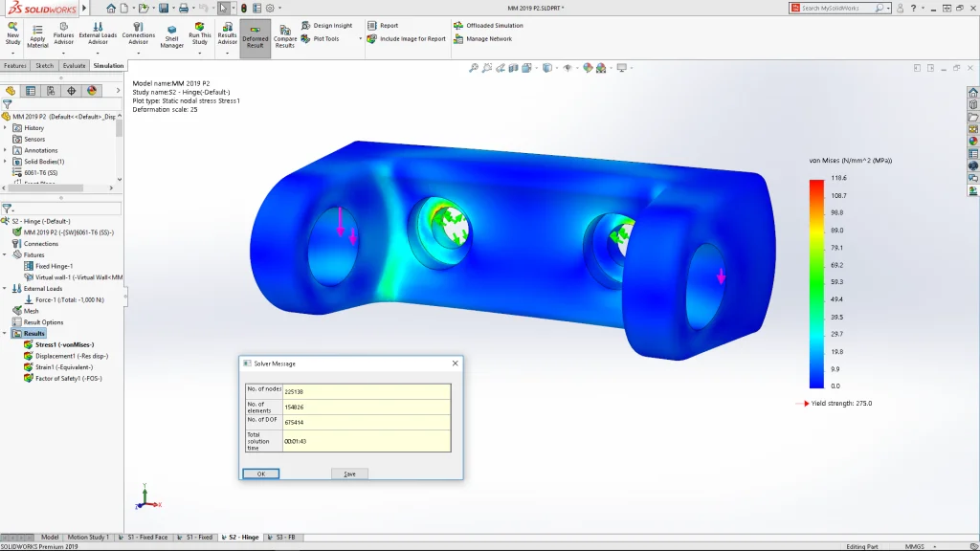Collapse the External Loads folder
Image resolution: width=980 pixels, height=551 pixels.
click(x=5, y=289)
